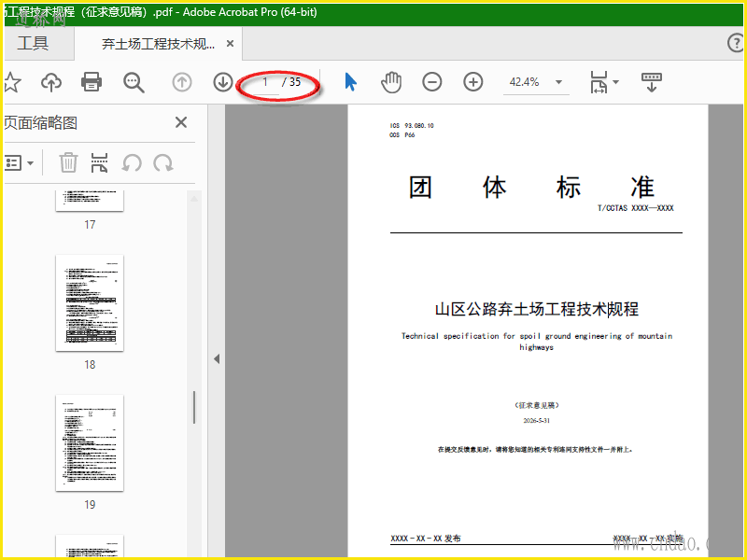Print the document with printer icon
This screenshot has height=560, width=747.
92,82
